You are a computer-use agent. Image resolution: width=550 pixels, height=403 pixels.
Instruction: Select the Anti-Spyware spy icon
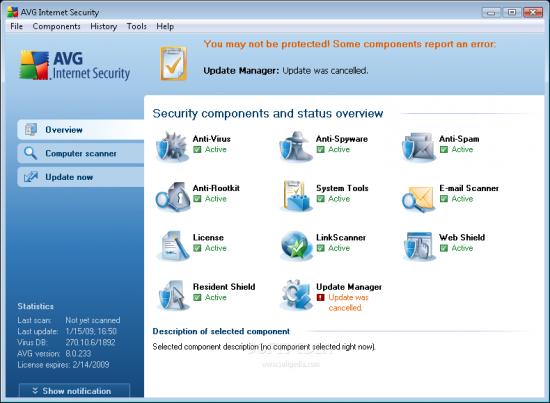pos(296,147)
